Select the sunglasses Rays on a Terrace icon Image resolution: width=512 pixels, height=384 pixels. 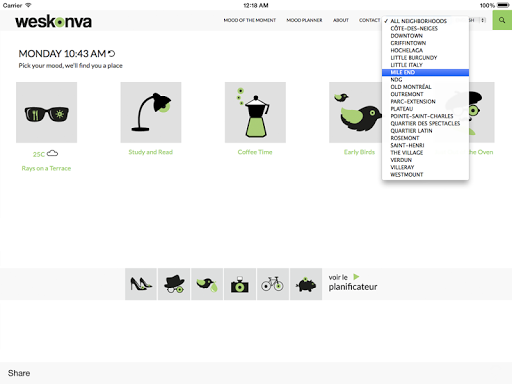tap(46, 112)
